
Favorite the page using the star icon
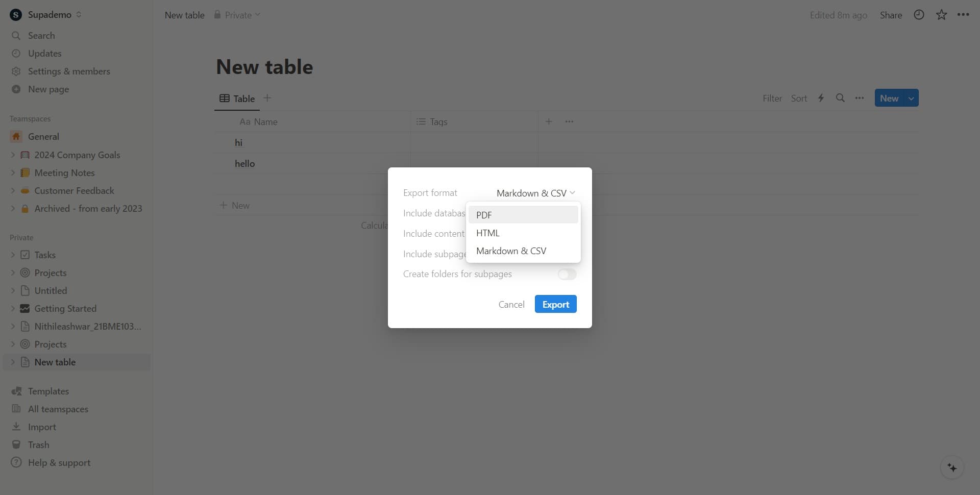941,15
